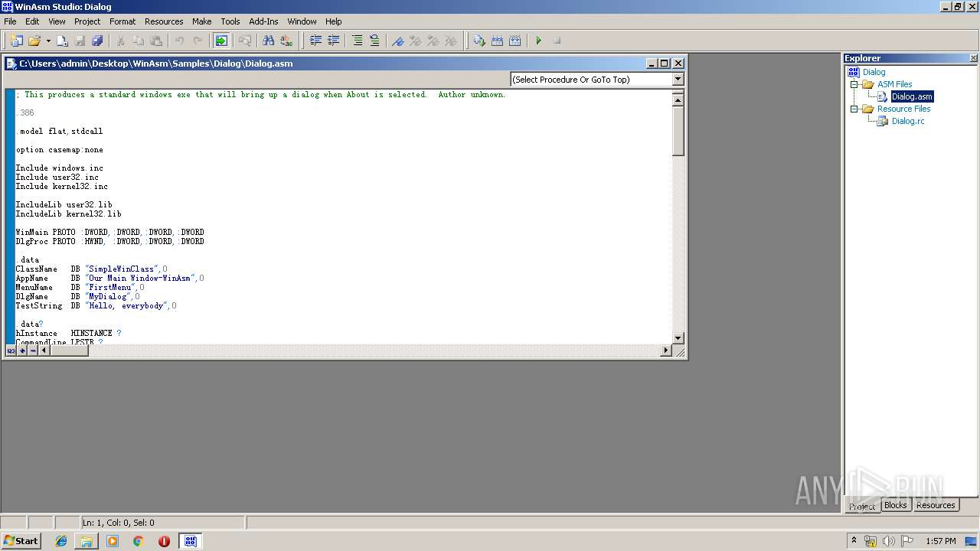Toggle line numbers button in editor corner
This screenshot has width=980, height=551.
(11, 350)
